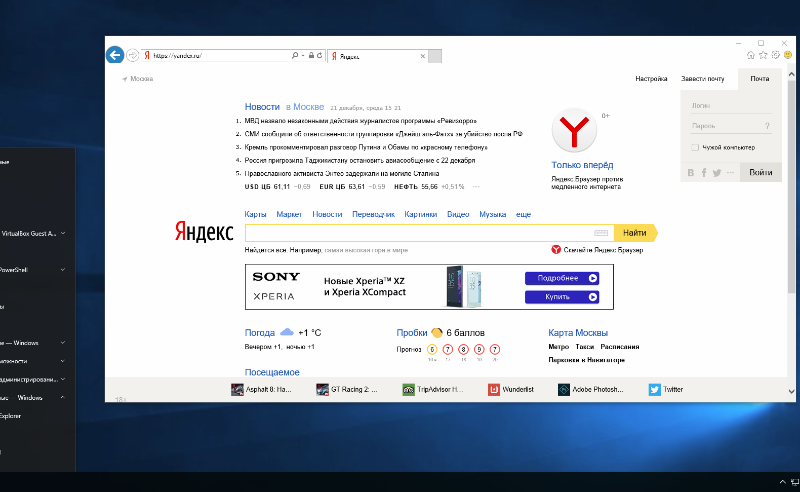The width and height of the screenshot is (800, 492).
Task: Open Explorer entry in Start menu
Action: coord(10,416)
